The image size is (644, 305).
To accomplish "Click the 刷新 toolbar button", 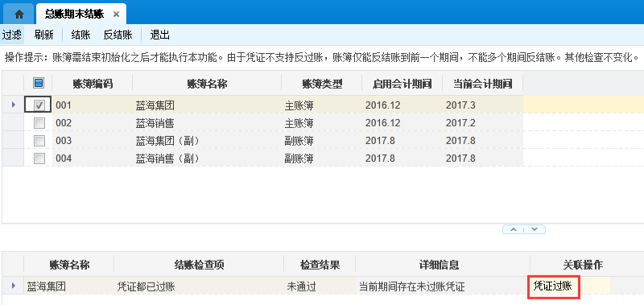I will coord(44,35).
